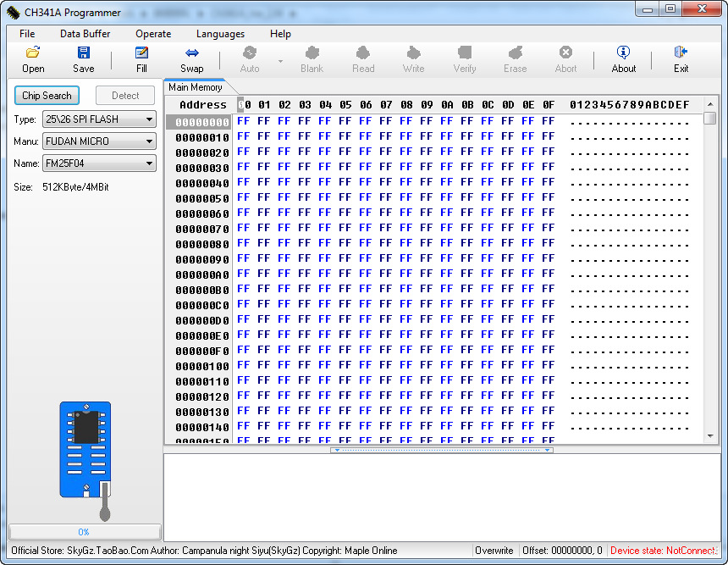
Task: Click the dotted splitter handle below hex view
Action: tap(442, 450)
